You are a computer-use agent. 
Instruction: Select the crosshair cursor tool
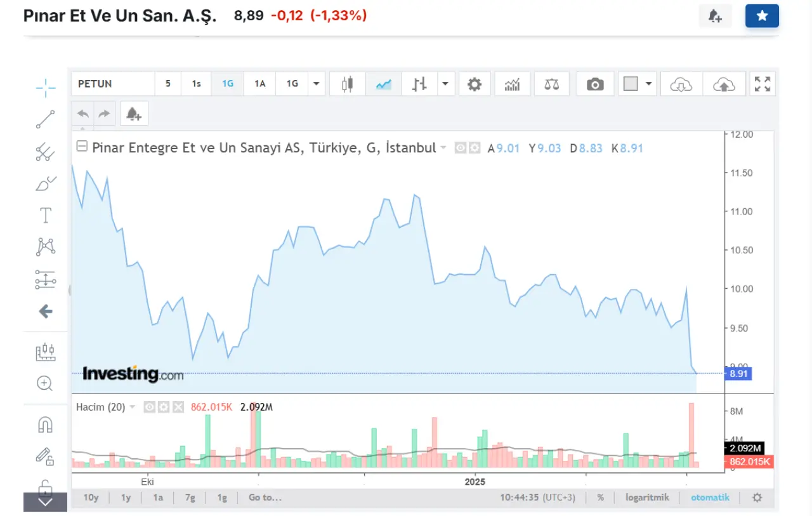pyautogui.click(x=45, y=88)
